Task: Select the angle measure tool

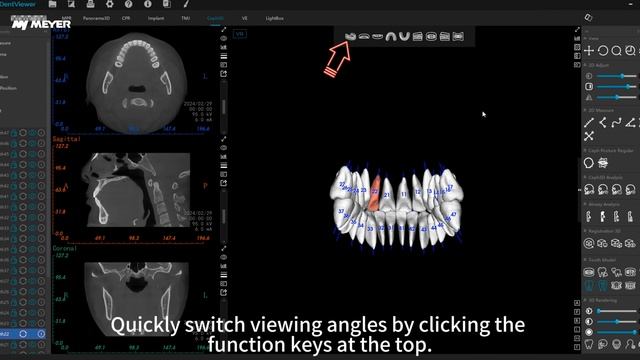Action: (603, 122)
